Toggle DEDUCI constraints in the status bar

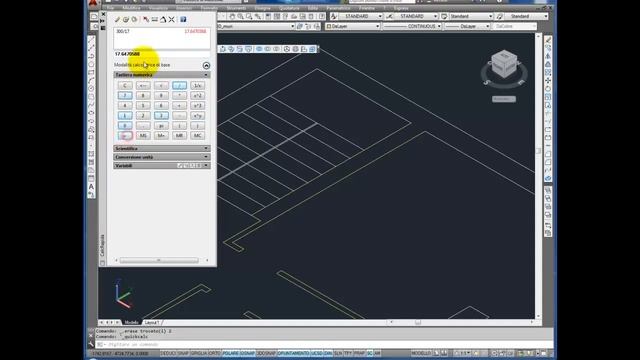click(168, 353)
